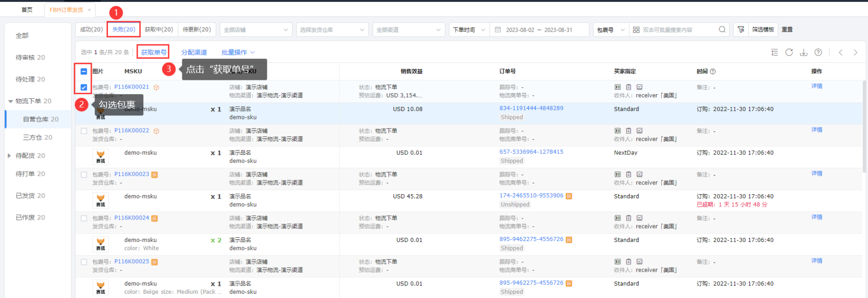Toggle the select-all header checkbox

(x=84, y=71)
